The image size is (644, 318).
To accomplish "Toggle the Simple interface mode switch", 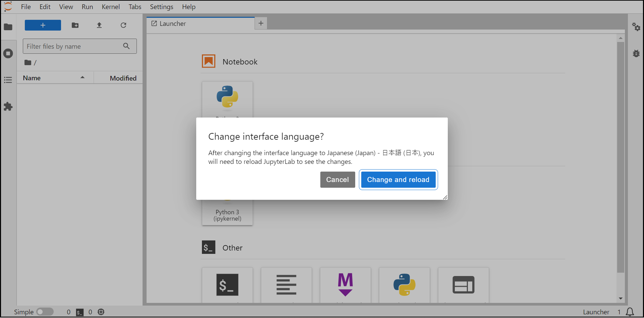I will (x=45, y=312).
